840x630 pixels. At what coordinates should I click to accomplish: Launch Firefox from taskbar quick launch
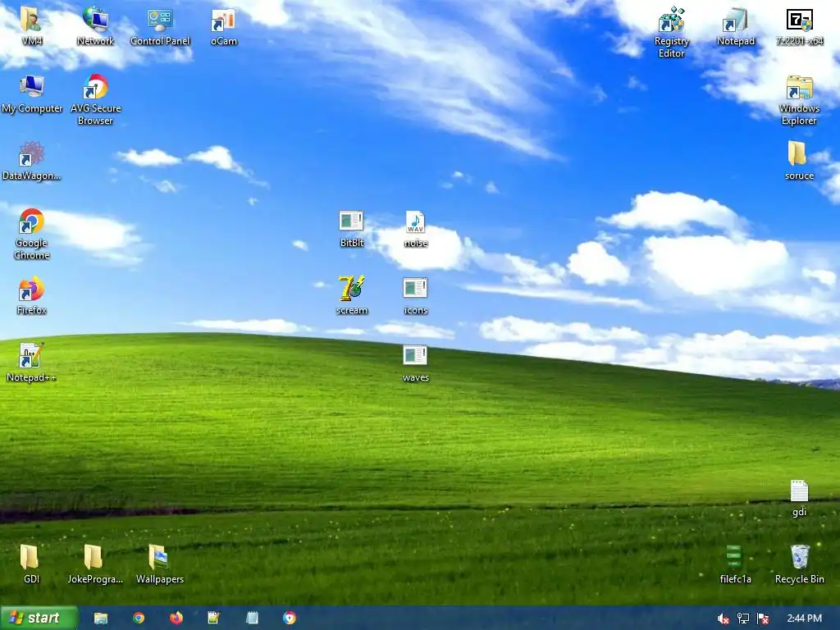tap(176, 619)
